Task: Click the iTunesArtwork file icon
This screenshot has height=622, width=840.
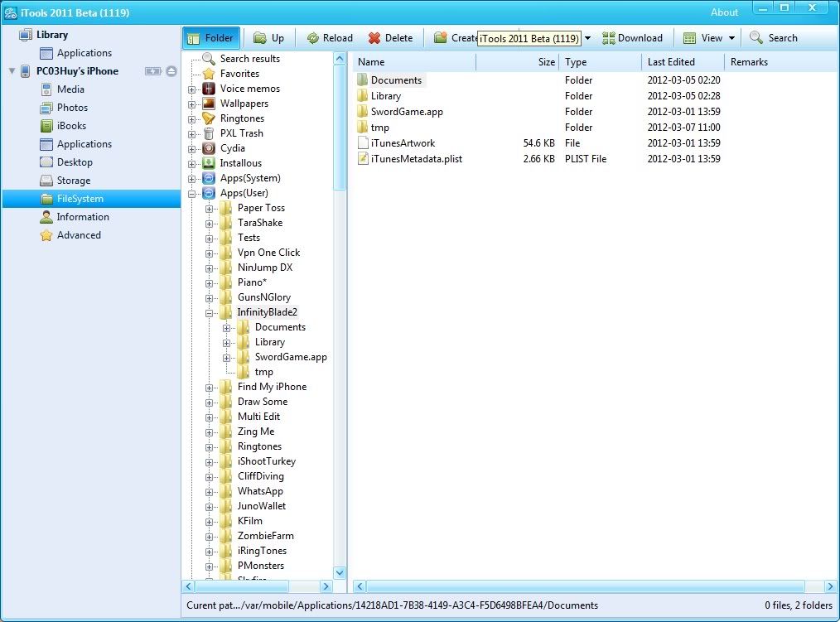Action: pos(363,143)
